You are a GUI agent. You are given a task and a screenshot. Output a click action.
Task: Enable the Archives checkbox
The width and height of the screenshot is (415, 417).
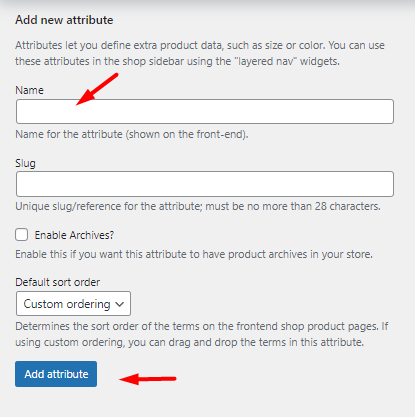pos(21,235)
